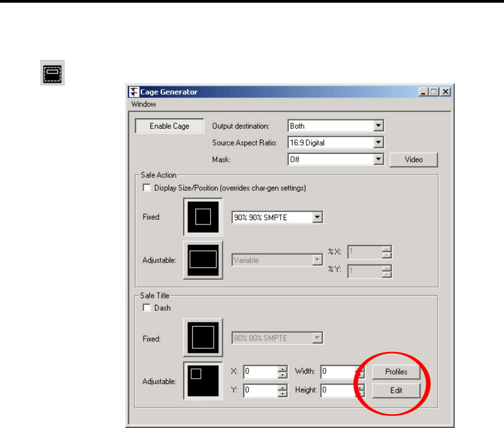Click the Edit button
Screen dimensions: 504x428
point(396,391)
